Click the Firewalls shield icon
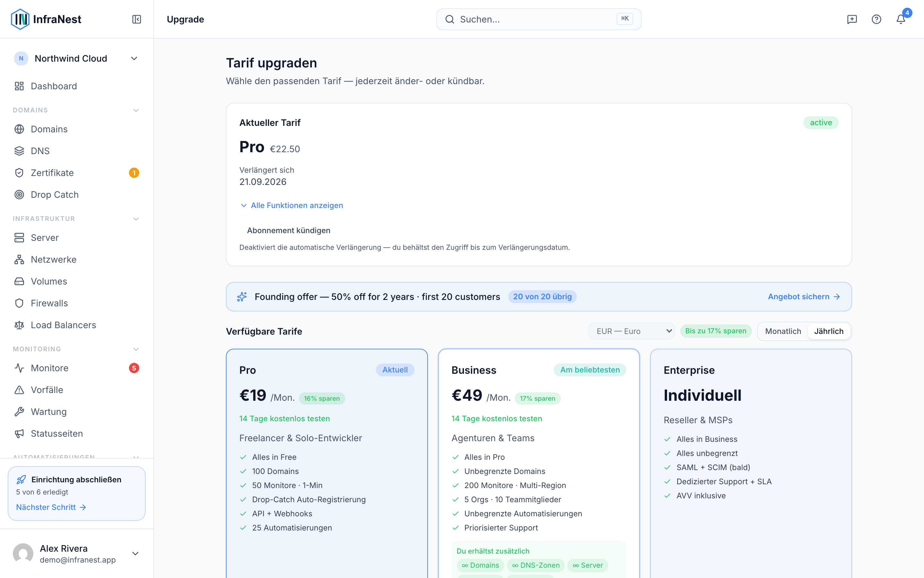 pos(19,303)
